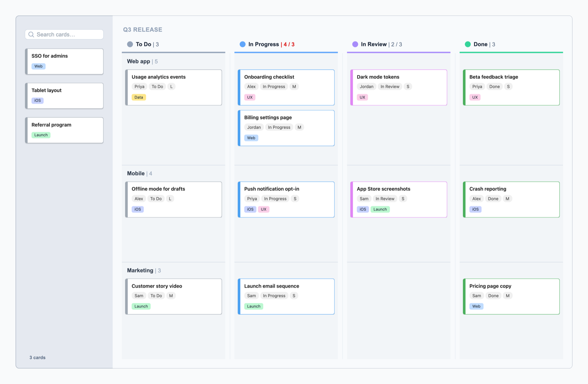The height and width of the screenshot is (384, 588).
Task: Focus the Search cards field
Action: click(x=64, y=34)
